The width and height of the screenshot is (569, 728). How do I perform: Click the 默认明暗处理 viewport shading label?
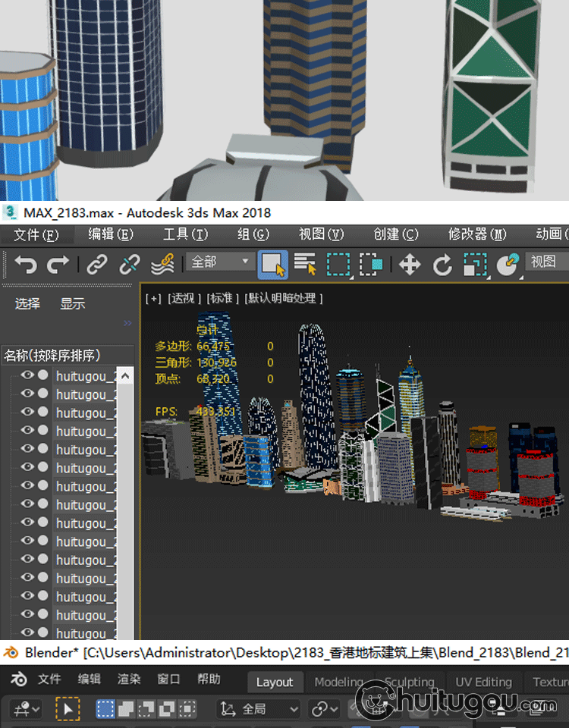coord(284,299)
